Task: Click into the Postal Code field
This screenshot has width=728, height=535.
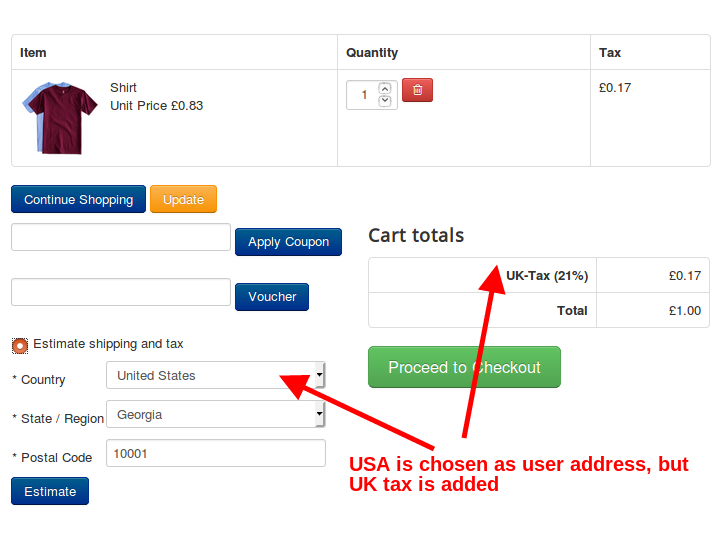Action: 215,453
